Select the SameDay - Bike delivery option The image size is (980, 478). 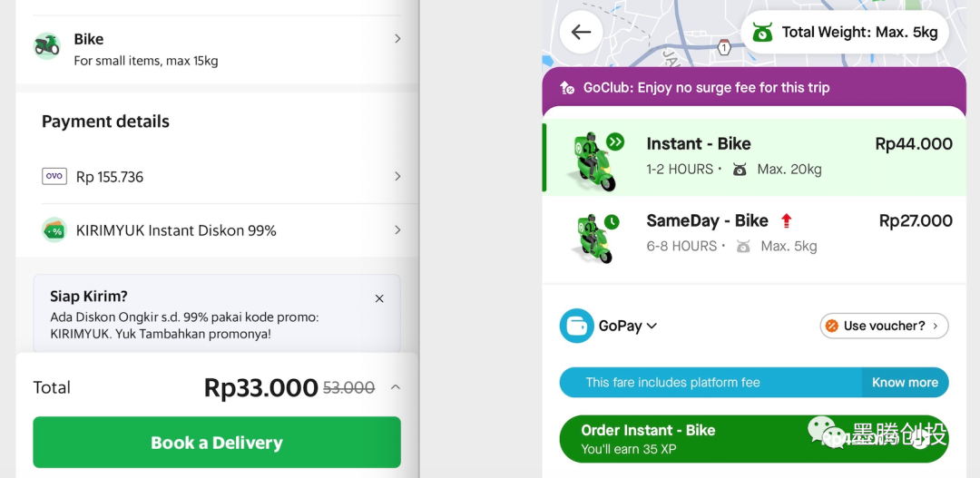pyautogui.click(x=753, y=233)
